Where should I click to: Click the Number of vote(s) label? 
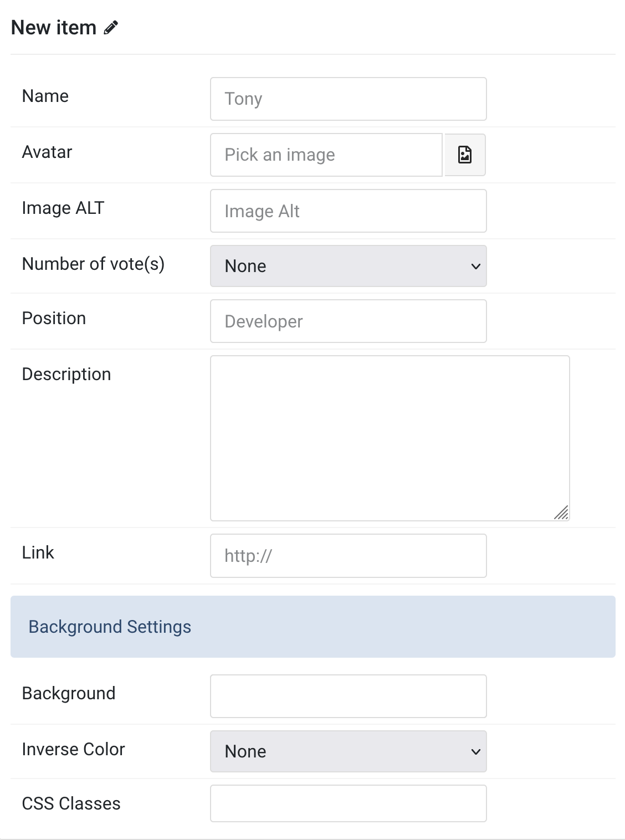pyautogui.click(x=93, y=264)
